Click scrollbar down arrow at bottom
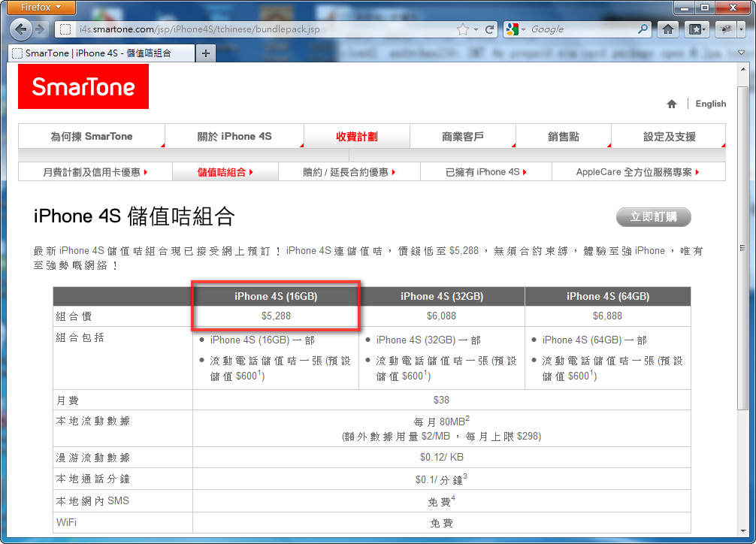 pyautogui.click(x=742, y=530)
